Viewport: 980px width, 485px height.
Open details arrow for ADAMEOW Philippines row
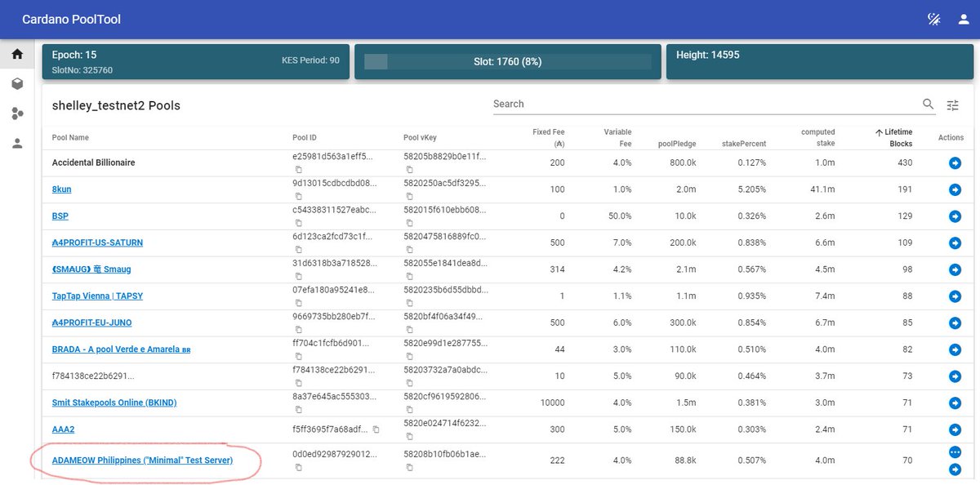tap(955, 469)
